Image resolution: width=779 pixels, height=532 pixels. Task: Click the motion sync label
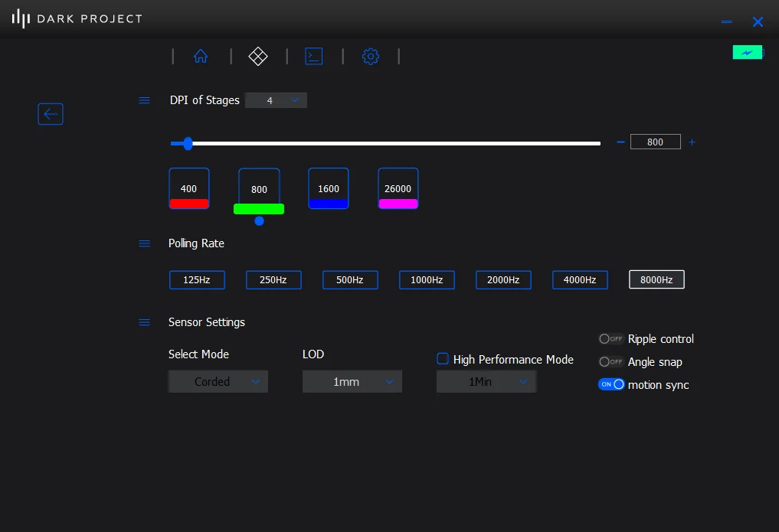tap(658, 385)
